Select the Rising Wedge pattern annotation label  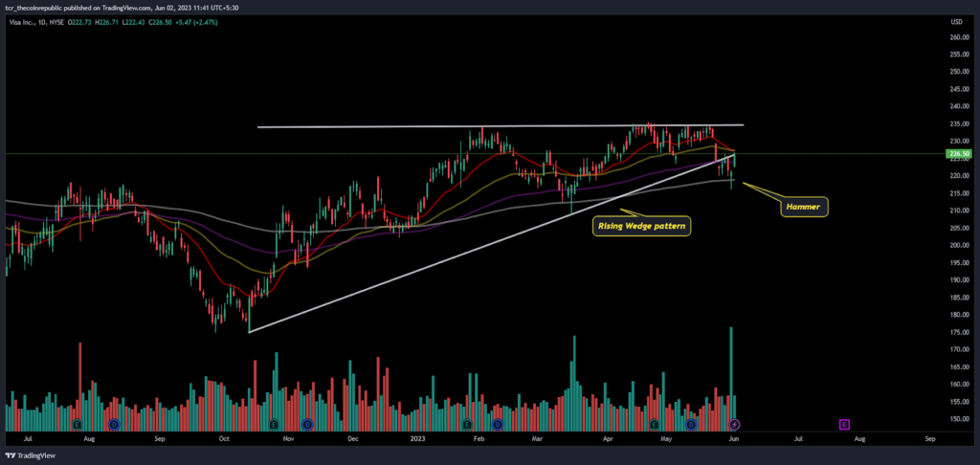[x=641, y=225]
